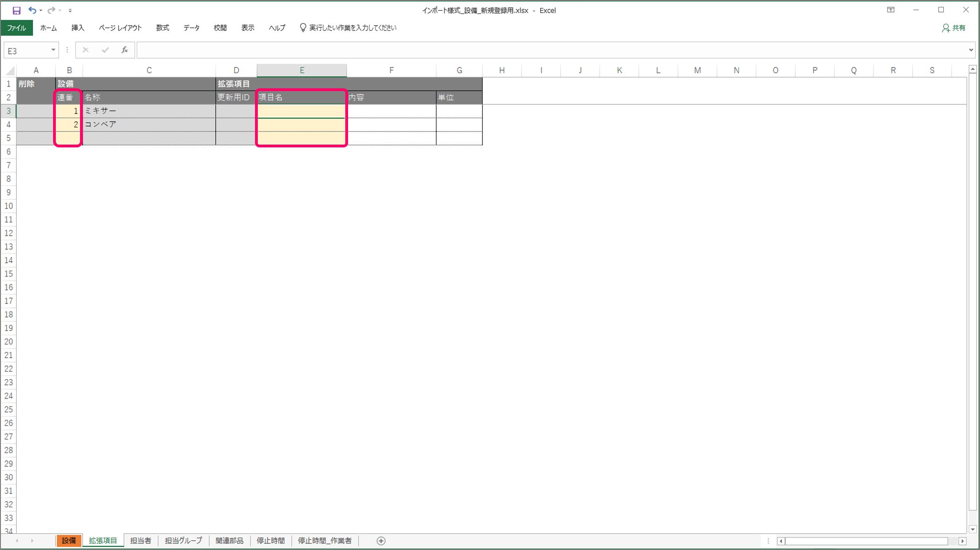Click the Undo arrow icon
The height and width of the screenshot is (550, 980).
tap(32, 10)
